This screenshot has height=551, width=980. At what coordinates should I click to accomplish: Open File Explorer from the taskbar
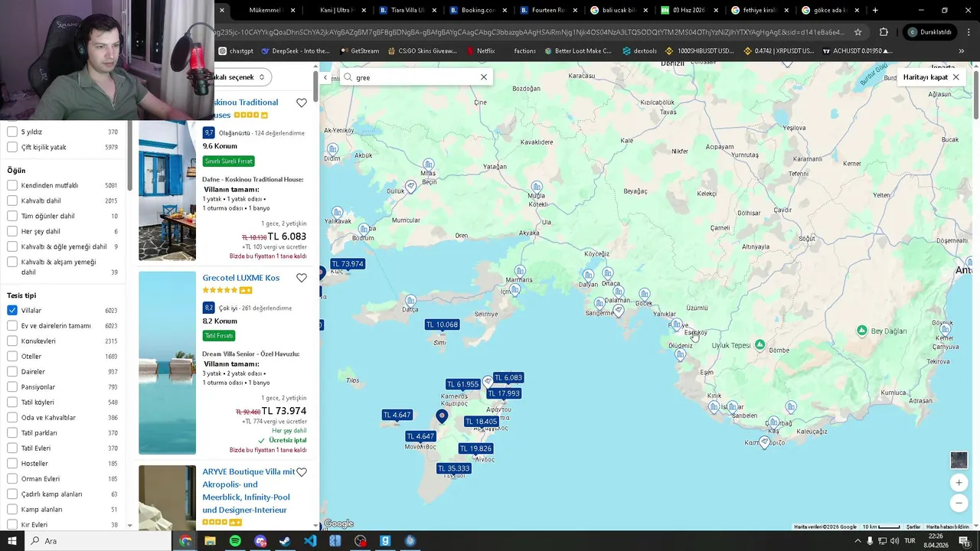(x=210, y=541)
